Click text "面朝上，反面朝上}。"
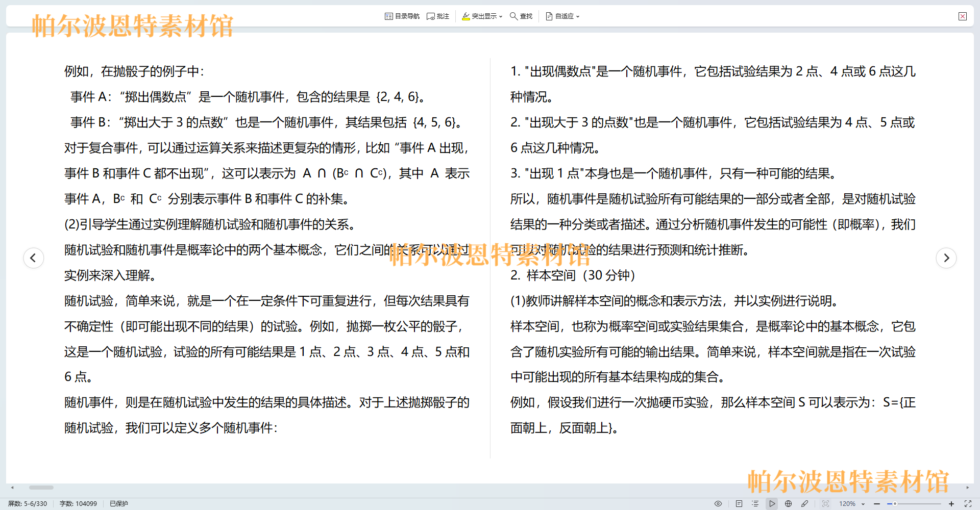Viewport: 980px width, 510px height. pyautogui.click(x=565, y=428)
